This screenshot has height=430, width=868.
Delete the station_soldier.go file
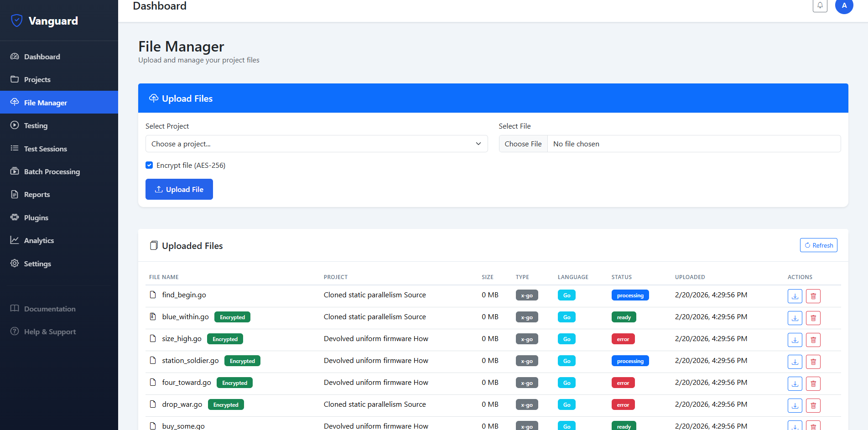(x=813, y=362)
